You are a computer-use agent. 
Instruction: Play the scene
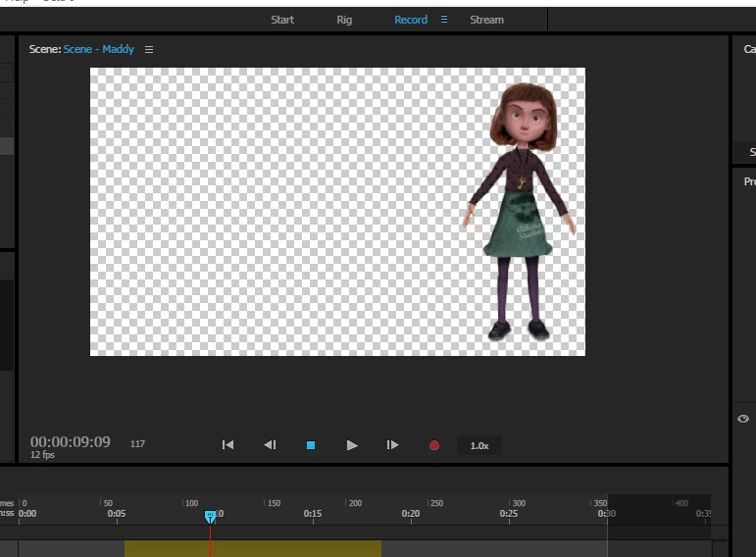[352, 445]
